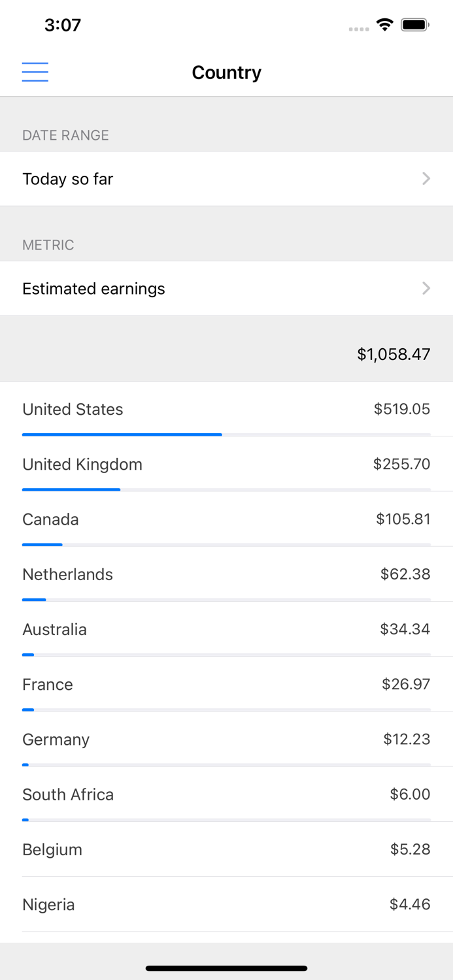Tap the METRIC section header
Image resolution: width=453 pixels, height=980 pixels.
click(48, 245)
